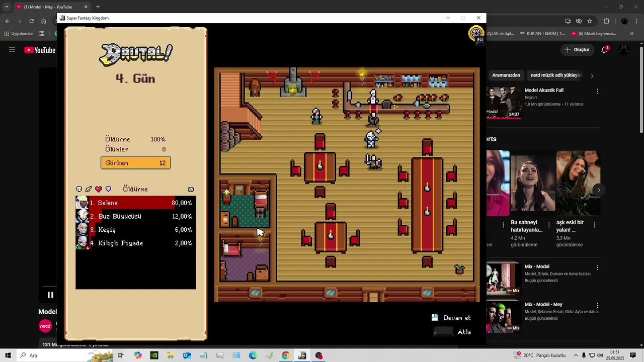Select the 2. Buz Büyücüsü row
This screenshot has height=362, width=644.
[136, 216]
